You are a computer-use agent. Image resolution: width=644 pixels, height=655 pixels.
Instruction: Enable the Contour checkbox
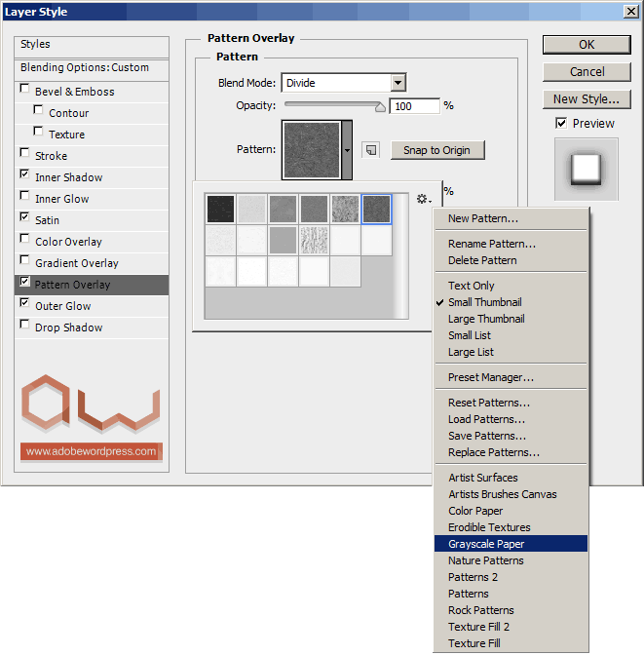coord(38,110)
